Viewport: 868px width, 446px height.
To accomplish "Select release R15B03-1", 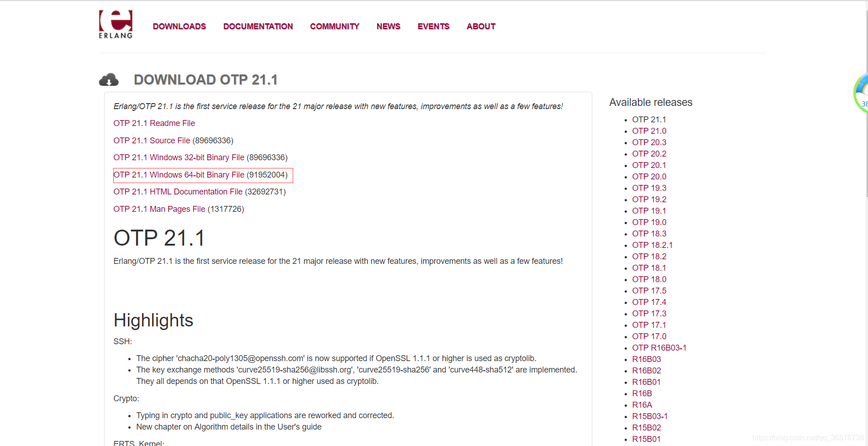I will pos(649,416).
